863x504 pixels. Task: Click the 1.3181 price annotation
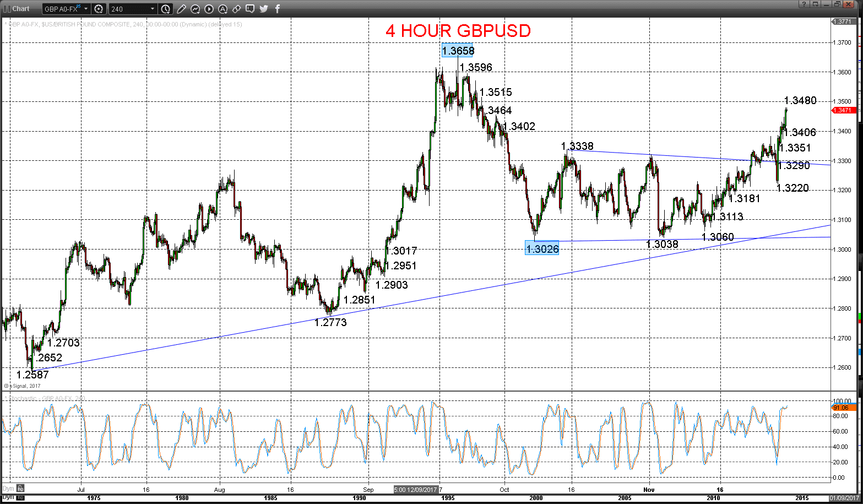[x=744, y=198]
